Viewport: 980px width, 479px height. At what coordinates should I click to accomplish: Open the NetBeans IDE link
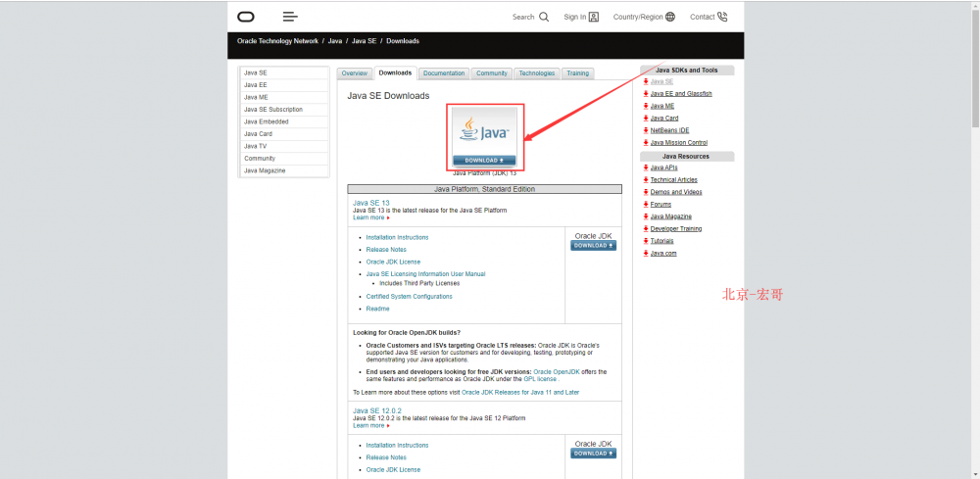670,130
